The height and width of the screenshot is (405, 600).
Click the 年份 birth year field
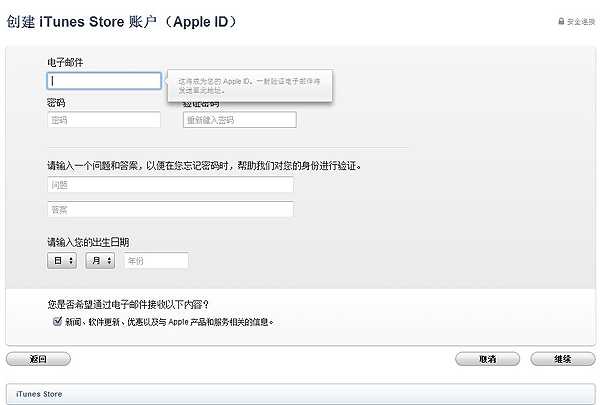[x=156, y=261]
